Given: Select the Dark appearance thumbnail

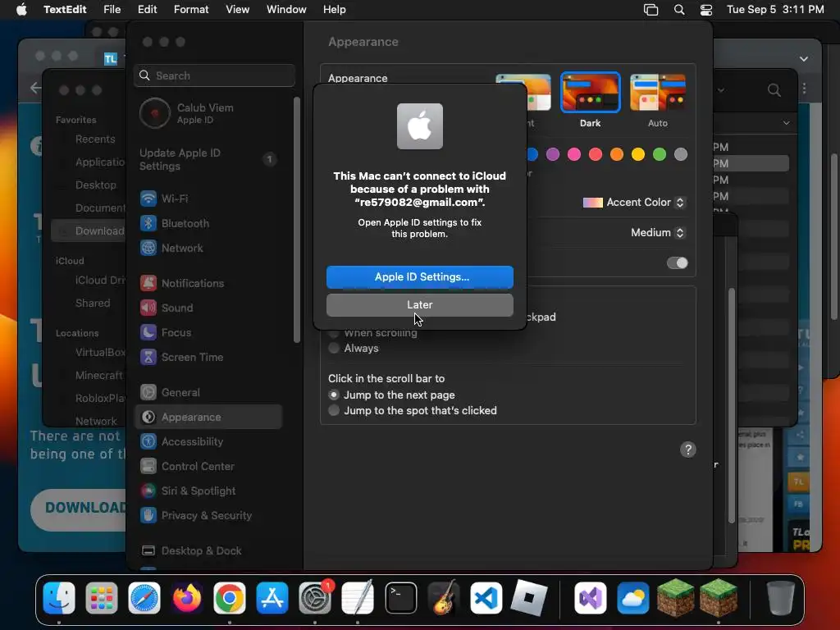Looking at the screenshot, I should pyautogui.click(x=591, y=93).
